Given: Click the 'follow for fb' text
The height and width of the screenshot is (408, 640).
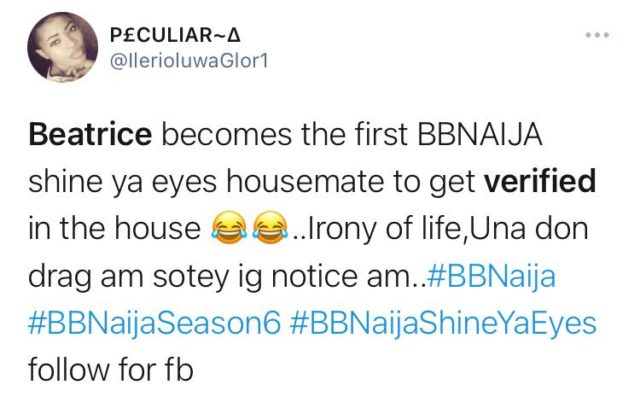Looking at the screenshot, I should click(111, 370).
